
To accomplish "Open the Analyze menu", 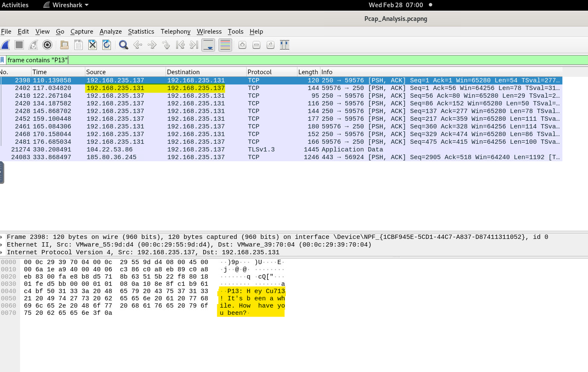I will tap(111, 32).
